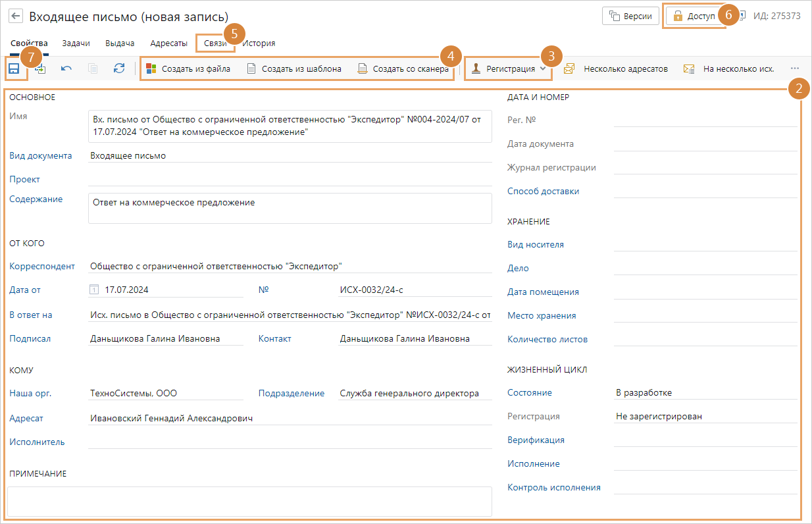This screenshot has width=812, height=524.
Task: Open the more options (…) toolbar menu
Action: (794, 68)
